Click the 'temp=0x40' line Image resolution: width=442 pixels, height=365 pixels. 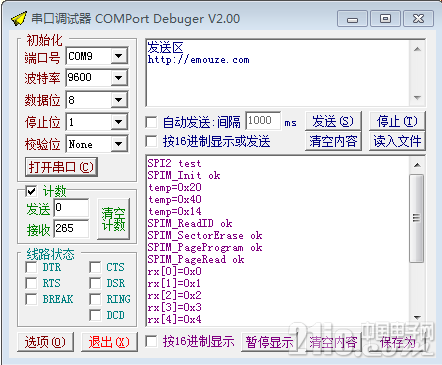click(175, 199)
